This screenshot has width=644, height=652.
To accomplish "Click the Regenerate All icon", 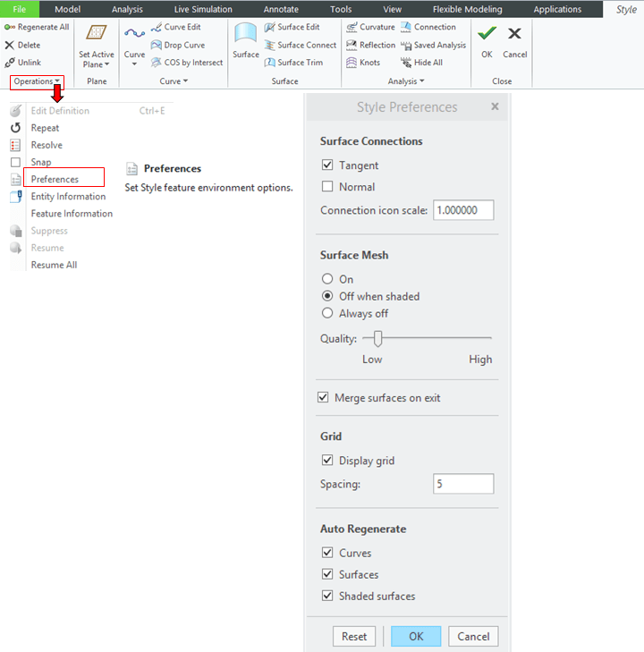I will tap(10, 27).
